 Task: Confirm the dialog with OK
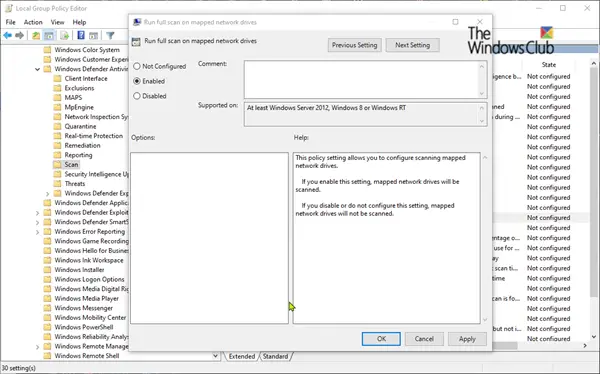coord(381,339)
